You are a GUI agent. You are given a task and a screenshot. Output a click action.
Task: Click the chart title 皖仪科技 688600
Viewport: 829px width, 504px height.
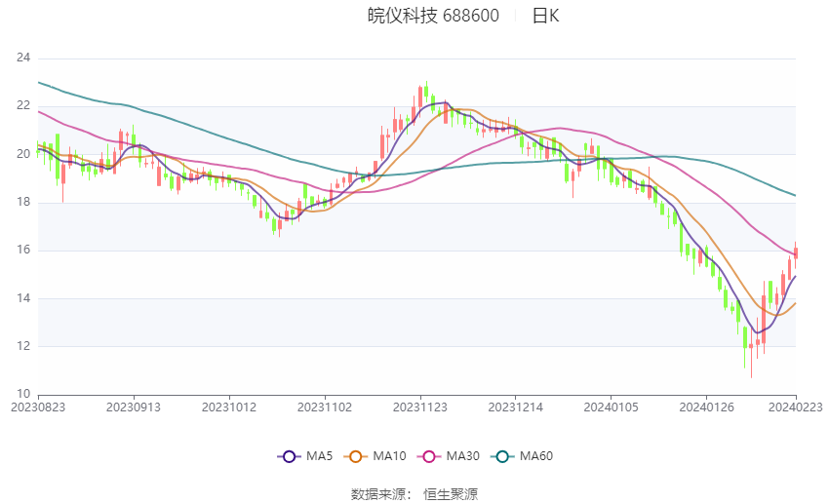point(433,16)
